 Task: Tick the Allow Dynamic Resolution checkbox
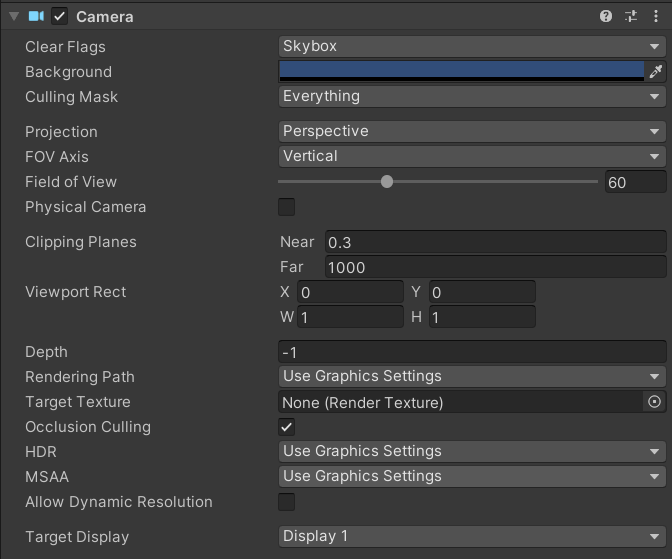(287, 502)
